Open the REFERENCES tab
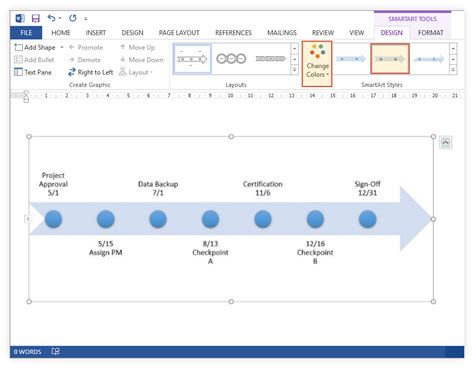 (233, 33)
